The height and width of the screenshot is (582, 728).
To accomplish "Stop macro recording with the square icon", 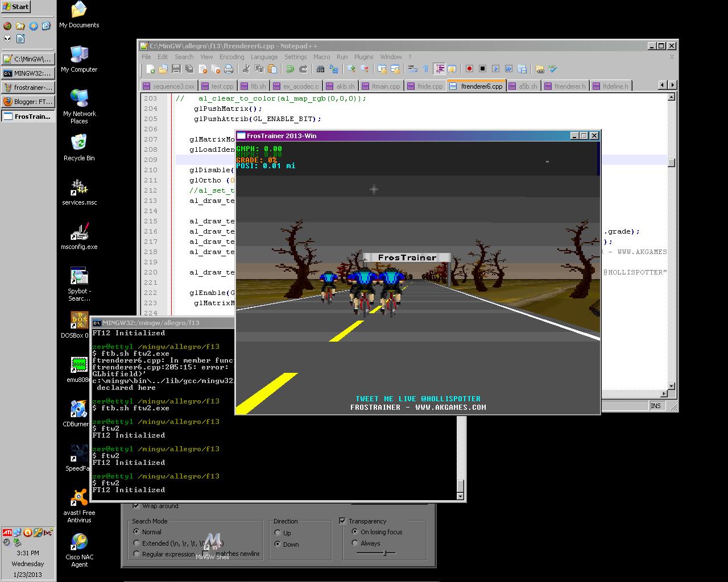I will coord(482,69).
